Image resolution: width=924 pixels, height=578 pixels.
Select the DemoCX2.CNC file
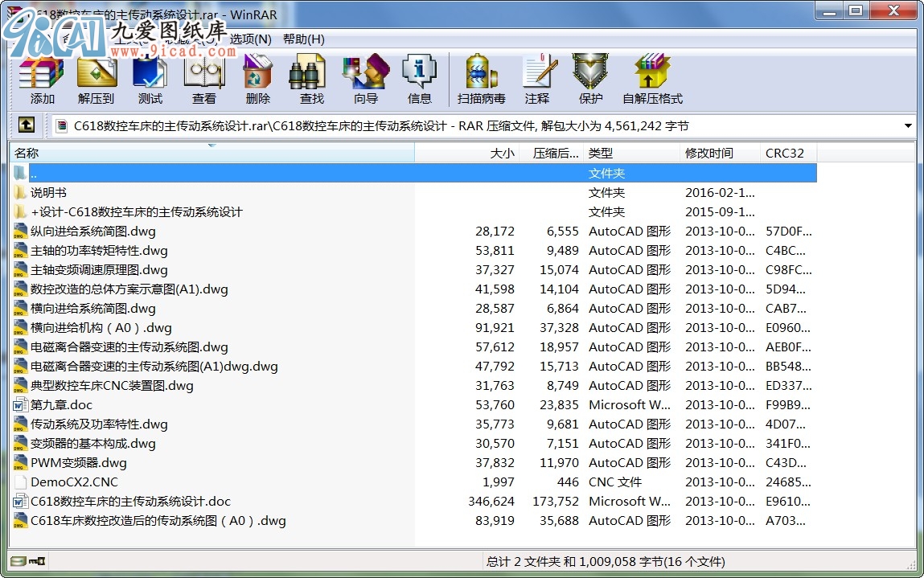pyautogui.click(x=74, y=482)
